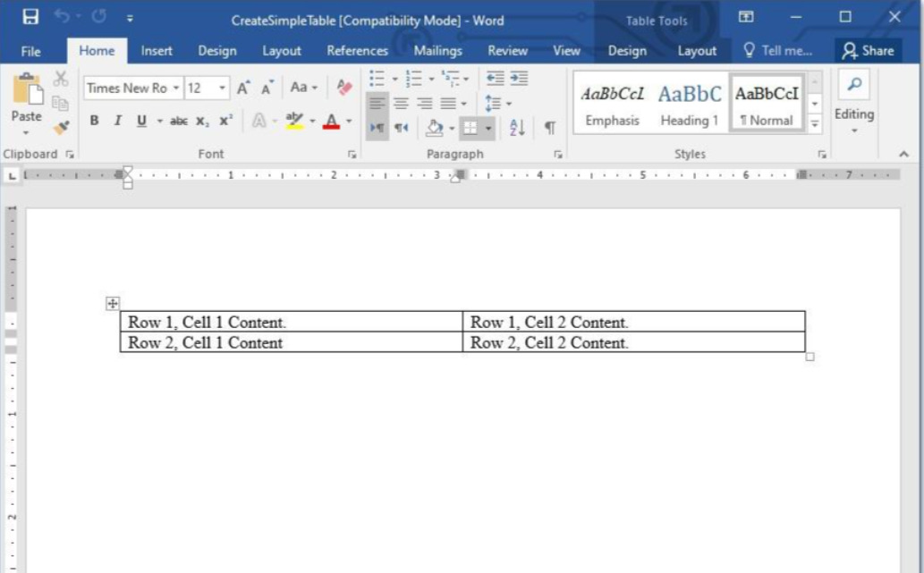Toggle bold formatting

[94, 121]
